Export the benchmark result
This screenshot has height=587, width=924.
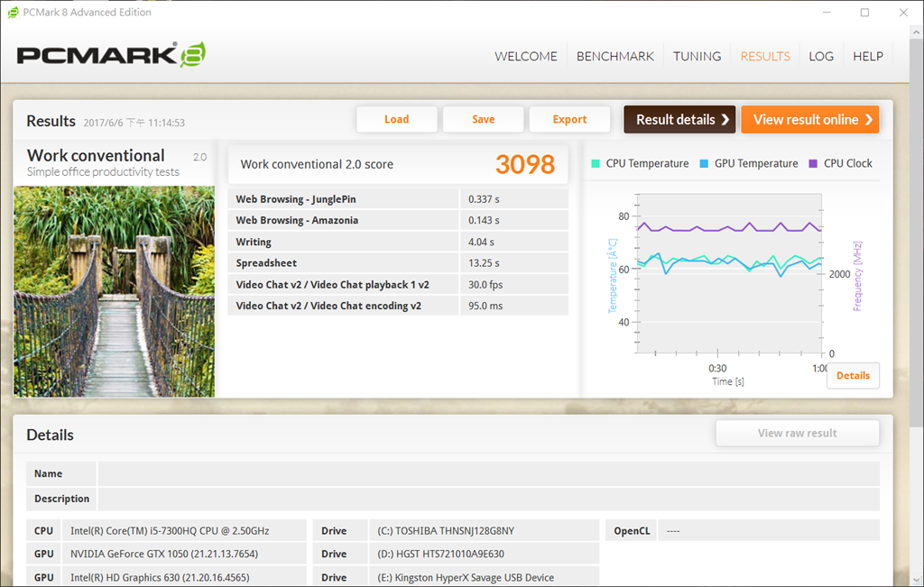tap(569, 119)
